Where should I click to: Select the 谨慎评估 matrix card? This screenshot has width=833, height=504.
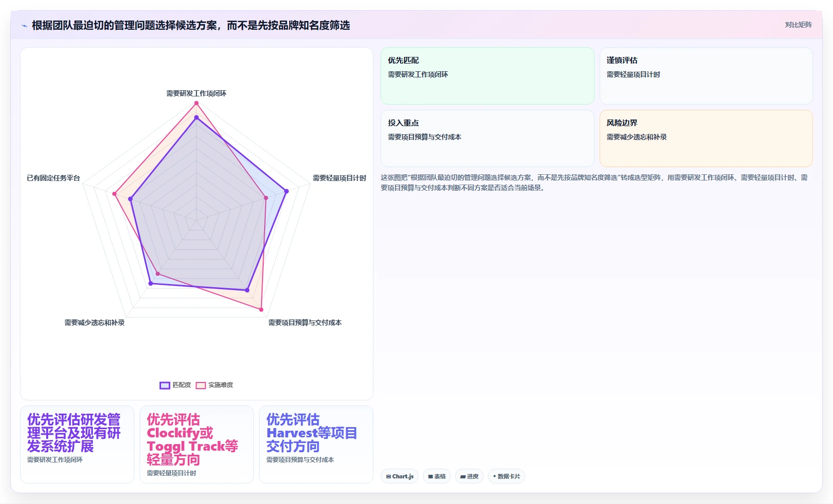706,76
